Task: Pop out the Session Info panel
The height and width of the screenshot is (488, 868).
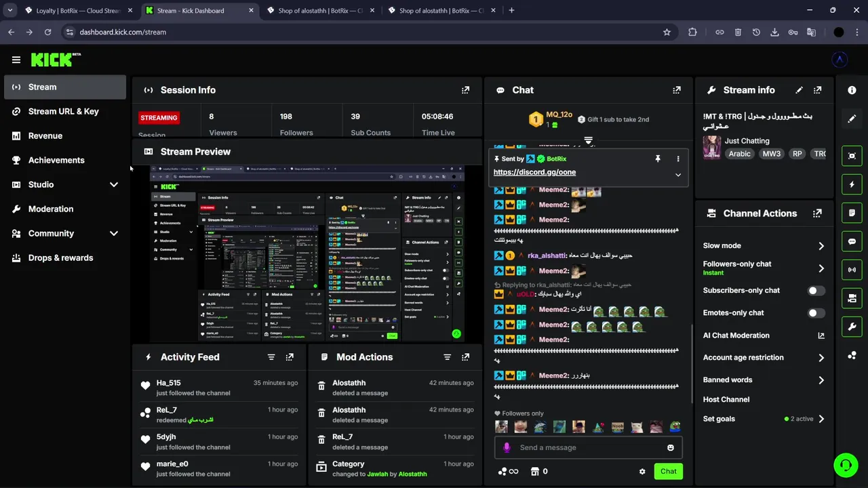Action: (x=465, y=90)
